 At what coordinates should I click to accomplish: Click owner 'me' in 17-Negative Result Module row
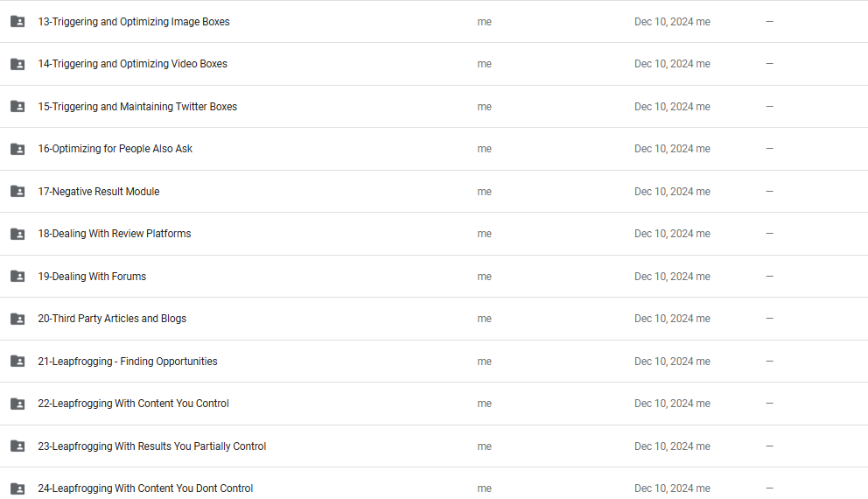[484, 192]
